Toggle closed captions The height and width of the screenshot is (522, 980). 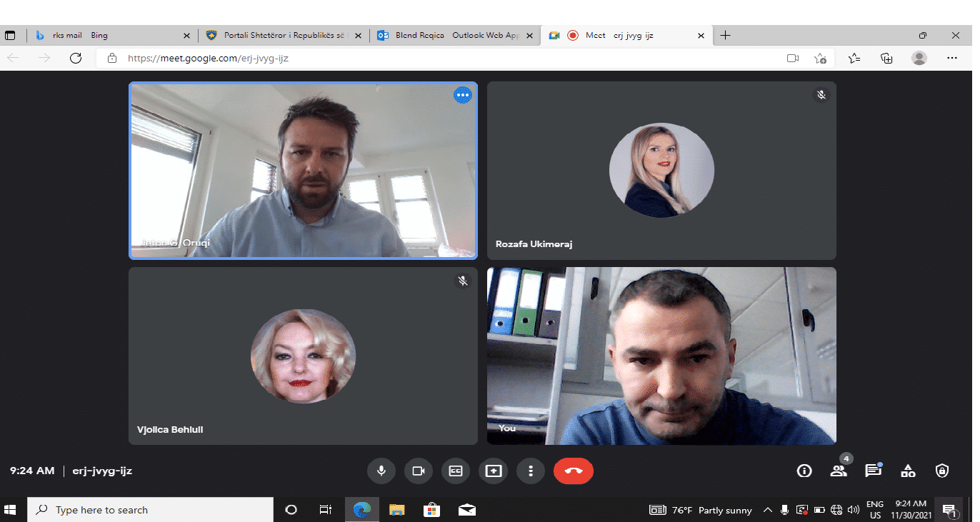point(456,471)
